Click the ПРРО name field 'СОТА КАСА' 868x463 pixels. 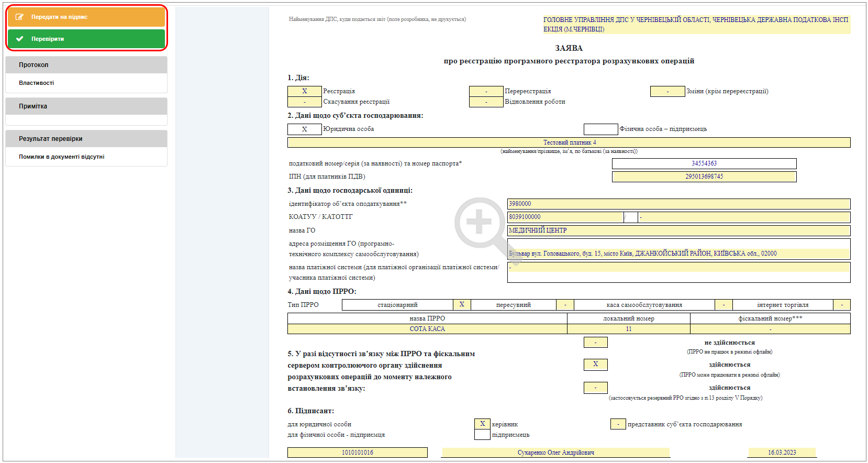[x=427, y=329]
